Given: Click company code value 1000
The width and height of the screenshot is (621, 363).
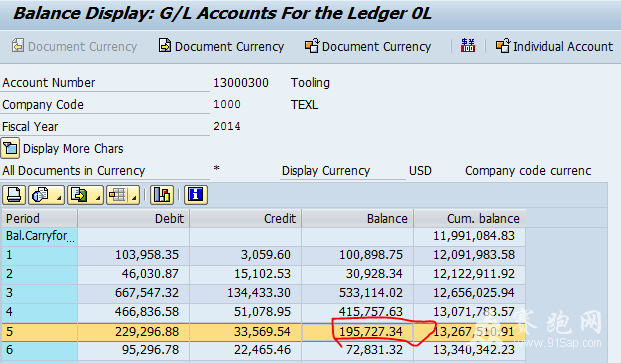Looking at the screenshot, I should (227, 105).
